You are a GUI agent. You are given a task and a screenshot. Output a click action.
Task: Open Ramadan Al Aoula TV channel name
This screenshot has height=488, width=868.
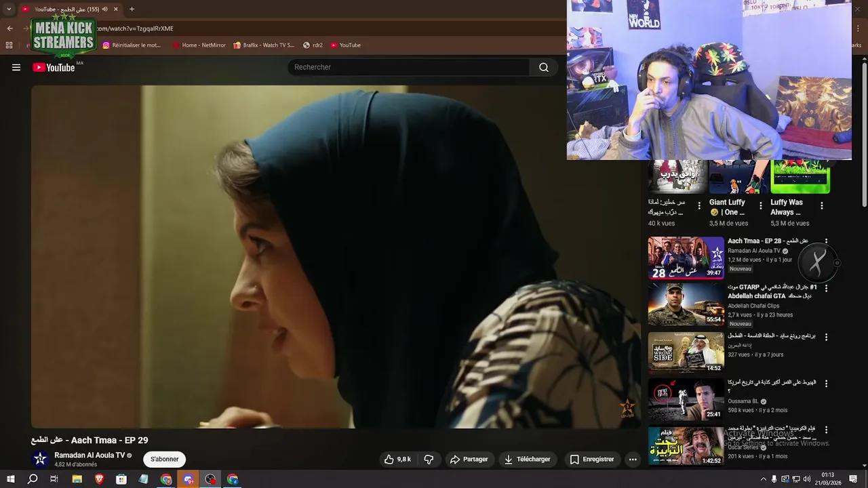coord(90,455)
